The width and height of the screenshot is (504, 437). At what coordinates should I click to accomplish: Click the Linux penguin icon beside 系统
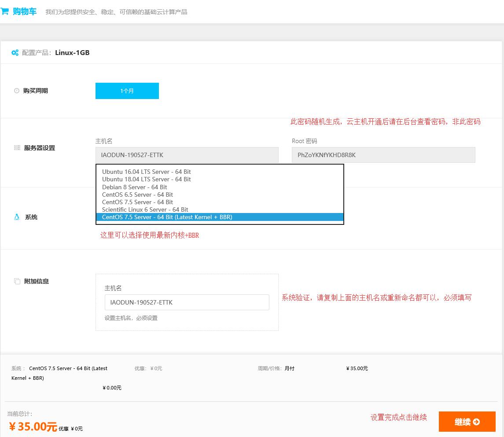pyautogui.click(x=17, y=217)
